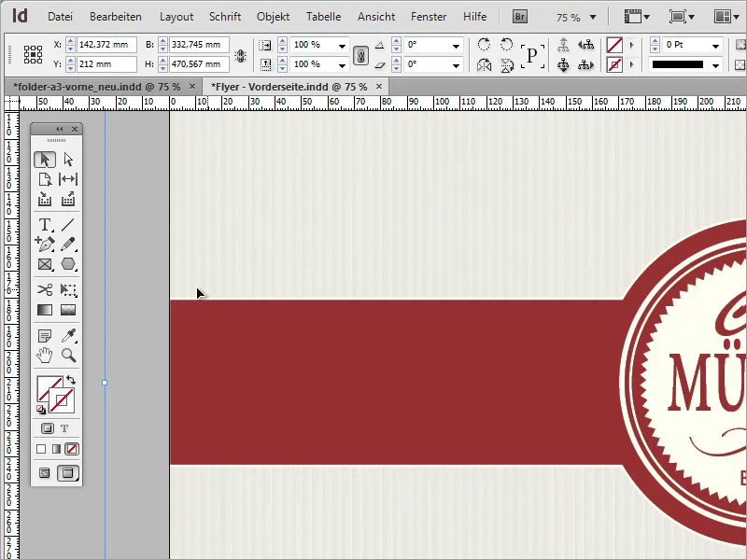Image resolution: width=747 pixels, height=560 pixels.
Task: Open stroke weight 0 Pt dropdown
Action: 715,46
